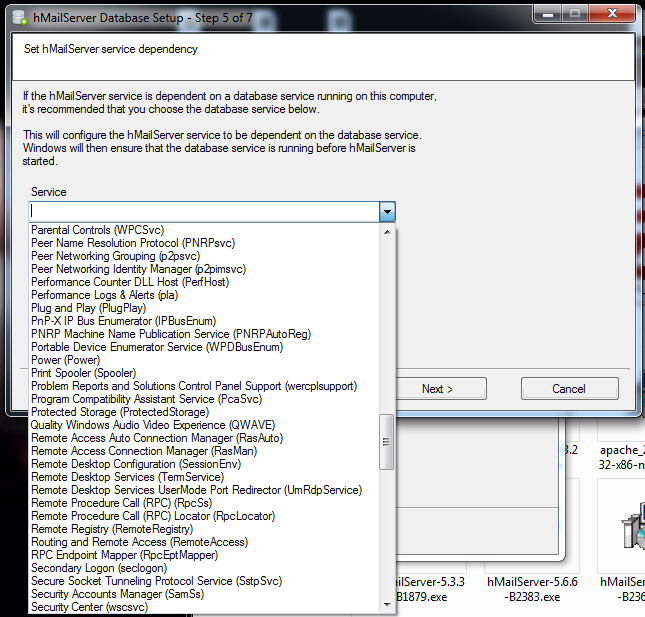Click the installer icon in background Explorer window
The image size is (645, 617).
point(633,527)
